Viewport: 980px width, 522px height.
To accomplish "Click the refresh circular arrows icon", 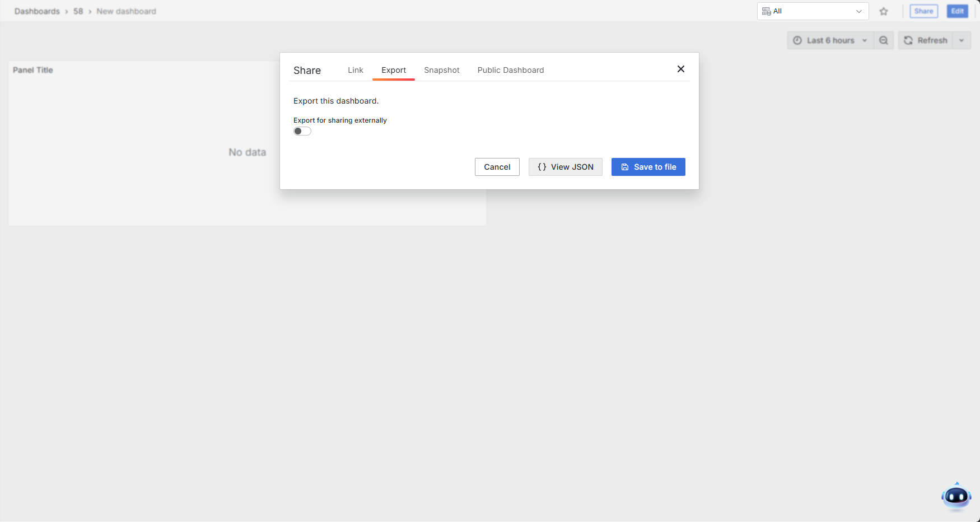I will tap(908, 40).
